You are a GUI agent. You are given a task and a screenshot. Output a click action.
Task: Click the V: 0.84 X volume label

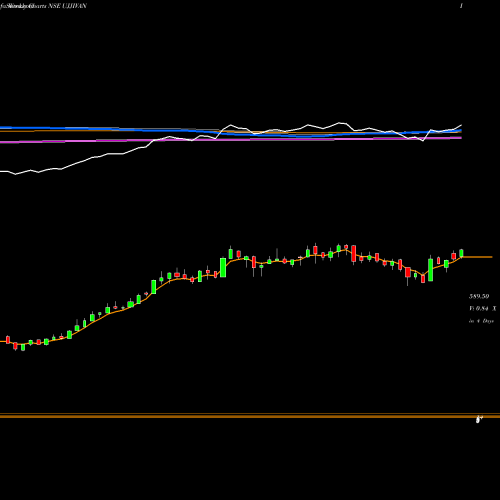[x=483, y=309]
